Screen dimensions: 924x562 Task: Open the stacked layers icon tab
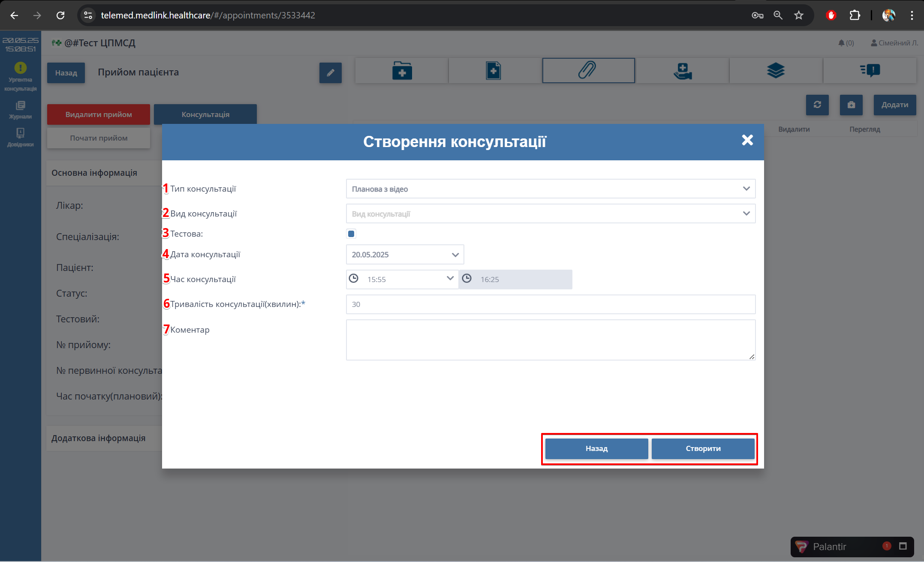[776, 70]
